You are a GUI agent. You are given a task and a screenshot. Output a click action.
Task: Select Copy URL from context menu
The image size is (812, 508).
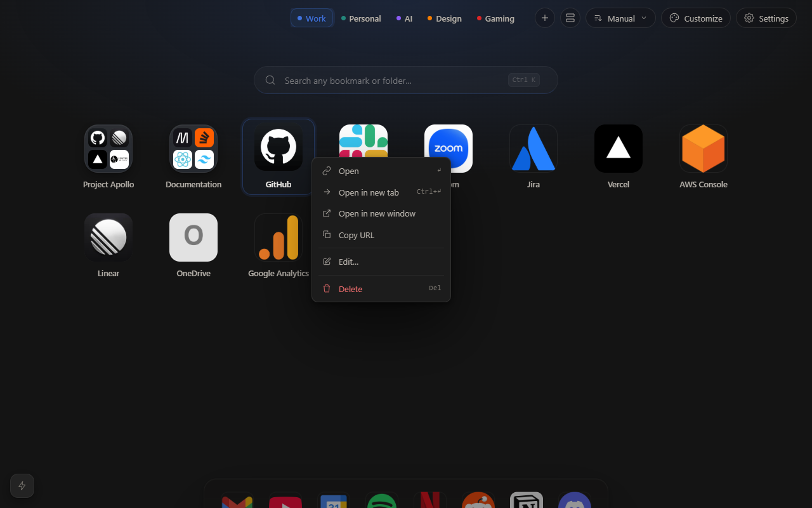point(381,235)
